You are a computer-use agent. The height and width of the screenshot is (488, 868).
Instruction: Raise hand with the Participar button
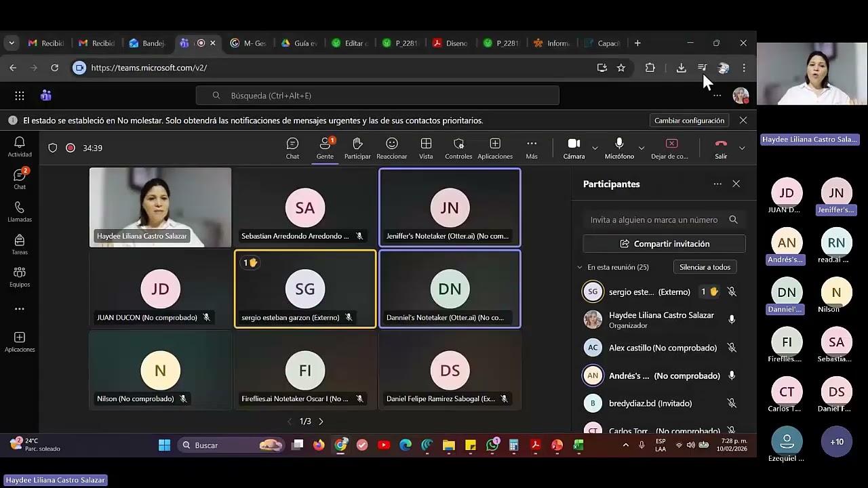pos(357,148)
